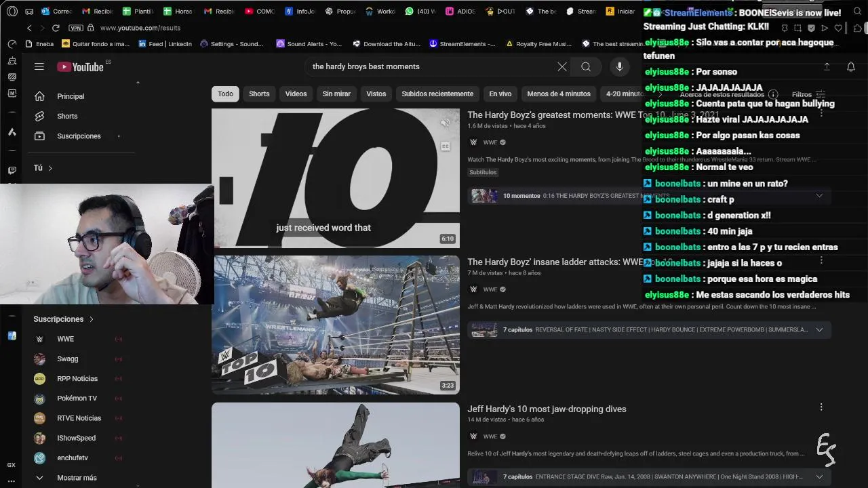The image size is (868, 488).
Task: Select the Todo filter chip
Action: tap(225, 94)
